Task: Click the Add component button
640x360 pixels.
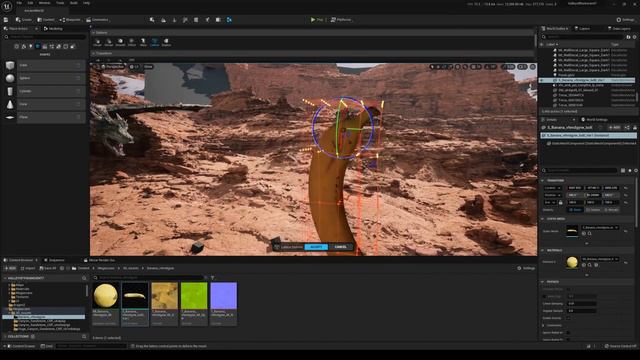Action: (614, 128)
